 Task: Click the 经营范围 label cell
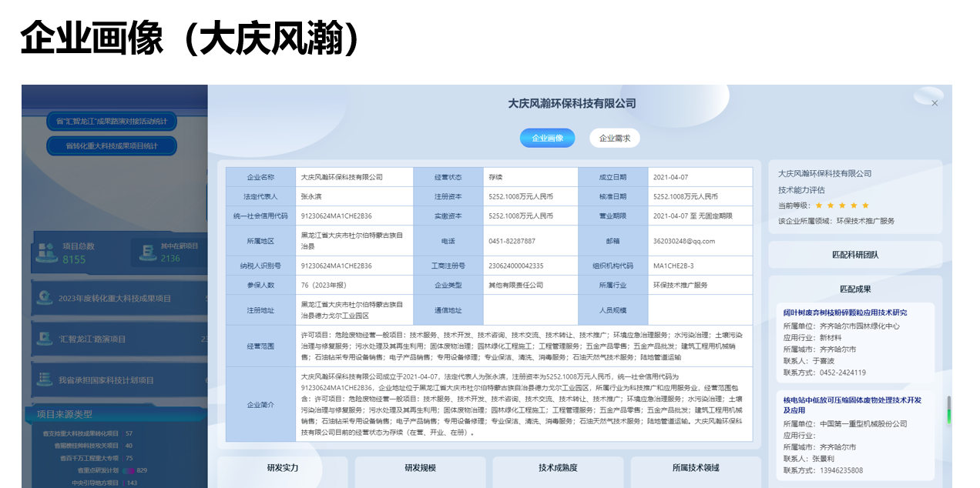(260, 346)
